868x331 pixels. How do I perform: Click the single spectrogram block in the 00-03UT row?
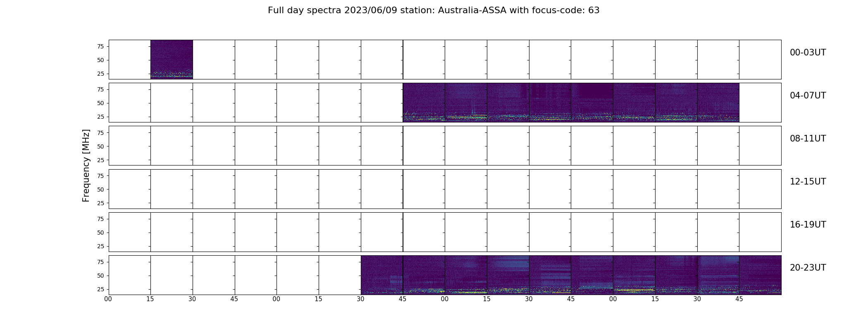point(172,60)
